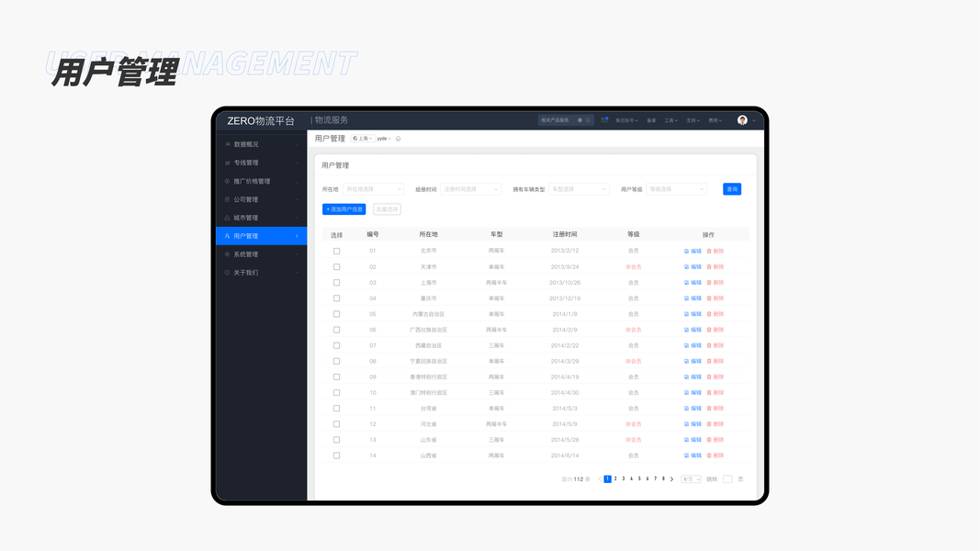Image resolution: width=980 pixels, height=551 pixels.
Task: Click the 编辑 link in row 12
Action: click(x=695, y=424)
